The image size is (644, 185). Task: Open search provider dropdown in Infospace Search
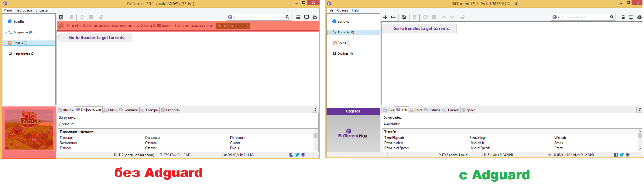click(556, 17)
